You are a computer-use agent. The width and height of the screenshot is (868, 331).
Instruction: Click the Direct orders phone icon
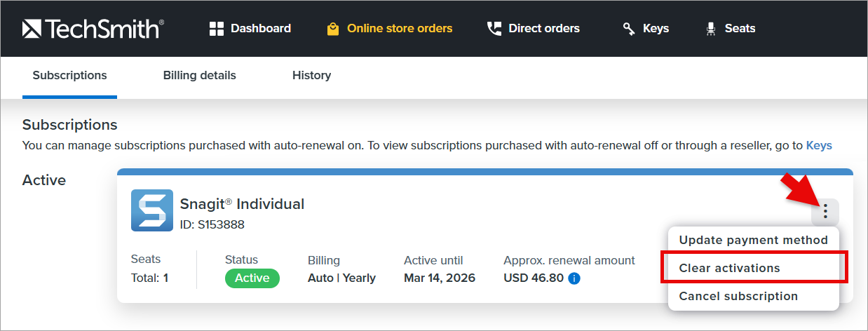point(494,29)
